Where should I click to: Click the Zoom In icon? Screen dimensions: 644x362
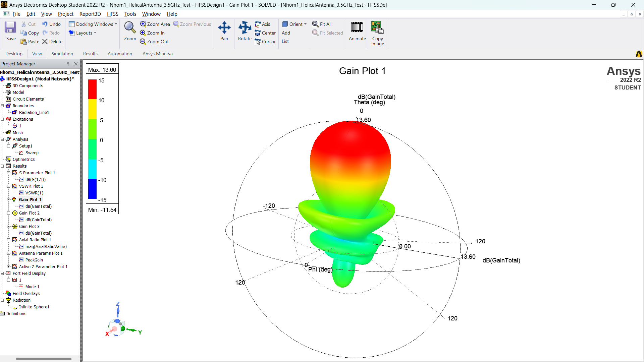coord(143,33)
